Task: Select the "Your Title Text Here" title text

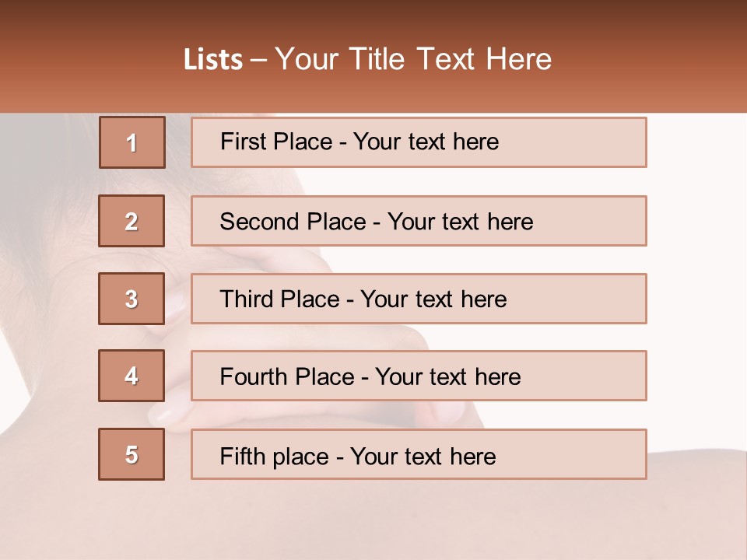Action: [x=413, y=59]
